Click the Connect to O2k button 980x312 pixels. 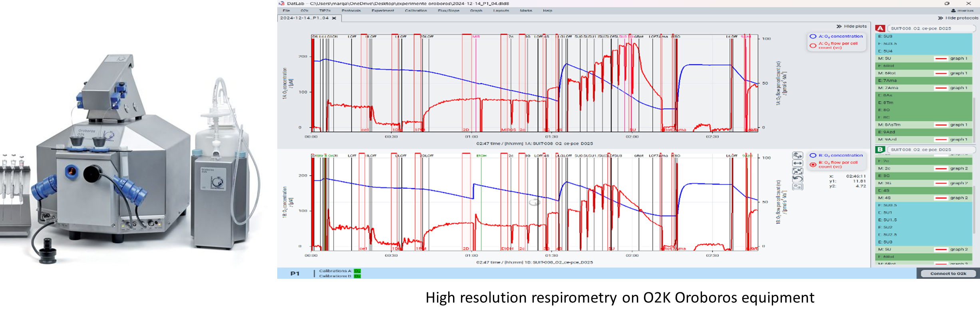pos(948,274)
